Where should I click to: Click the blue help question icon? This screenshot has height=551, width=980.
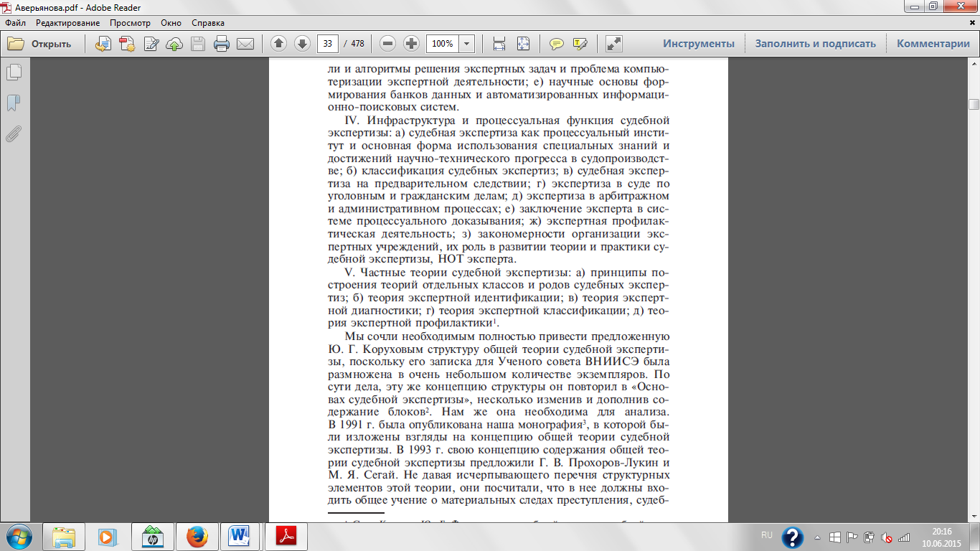(x=792, y=536)
